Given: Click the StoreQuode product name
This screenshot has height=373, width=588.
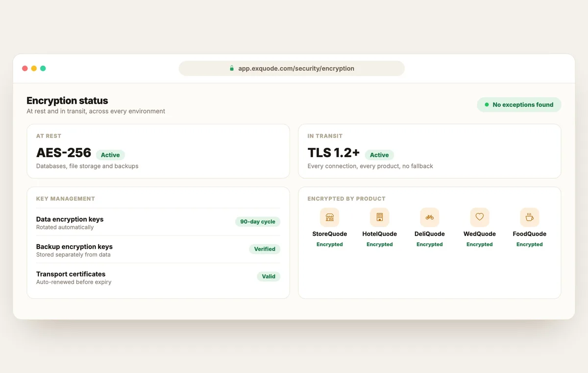Looking at the screenshot, I should [330, 234].
